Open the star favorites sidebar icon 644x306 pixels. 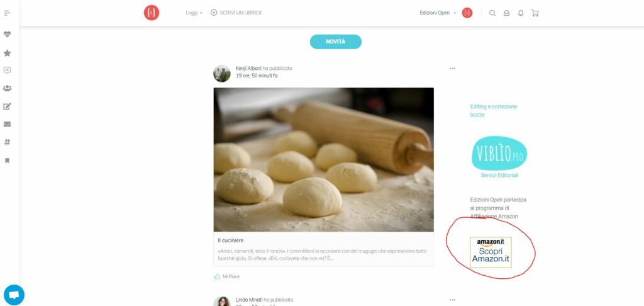[x=7, y=53]
